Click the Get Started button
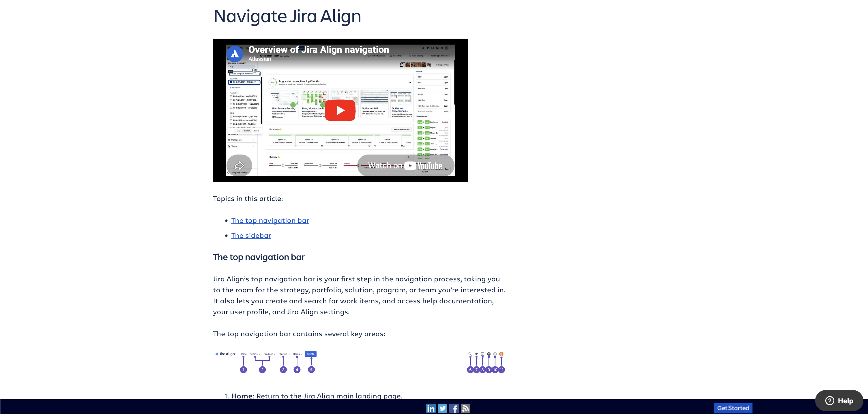868x414 pixels. 733,408
